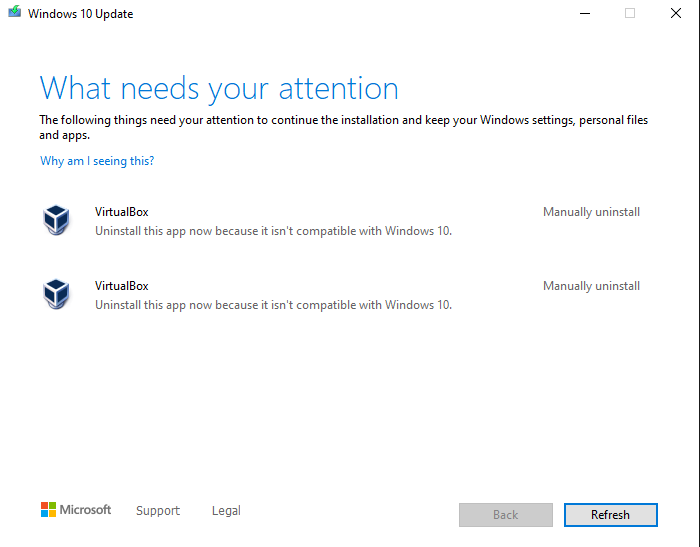Close the Windows 10 Update window

point(676,13)
